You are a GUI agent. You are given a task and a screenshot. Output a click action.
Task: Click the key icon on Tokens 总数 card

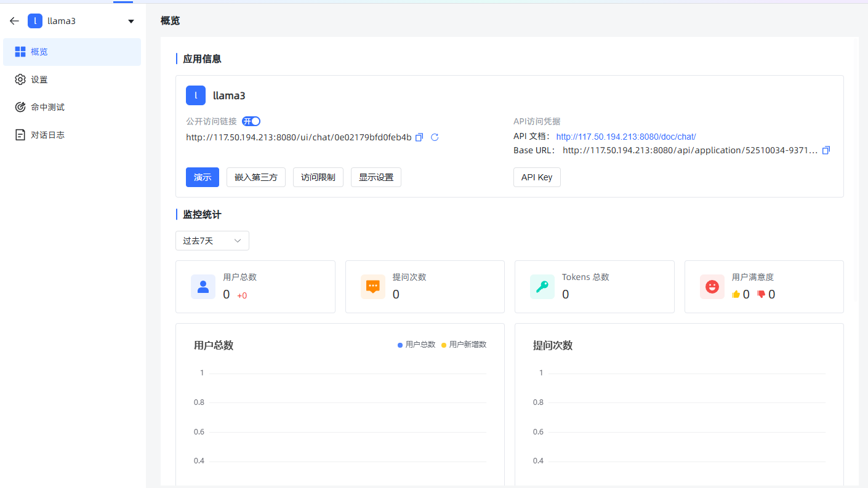point(542,286)
